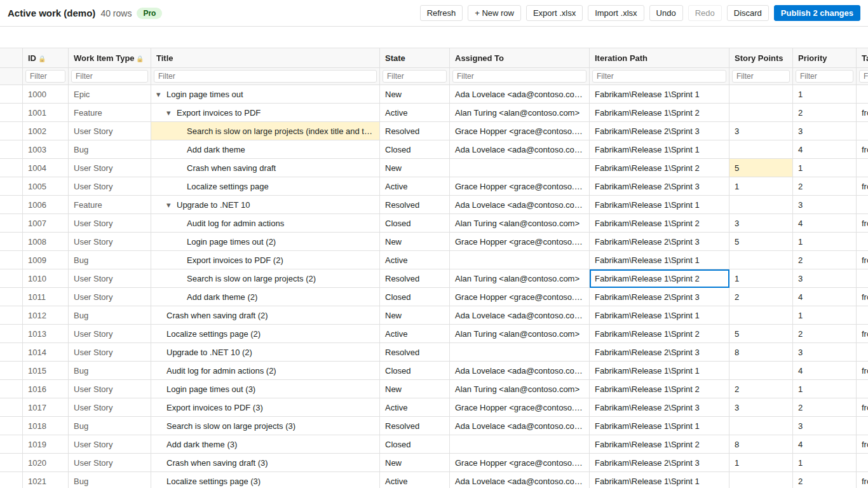Viewport: 868px width, 488px height.
Task: Click the Assigned To column header
Action: point(519,58)
